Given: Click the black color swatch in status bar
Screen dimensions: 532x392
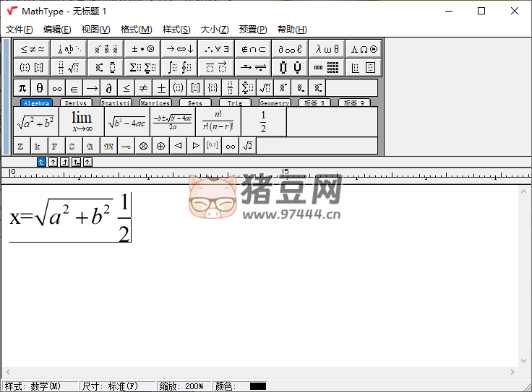Looking at the screenshot, I should 258,386.
